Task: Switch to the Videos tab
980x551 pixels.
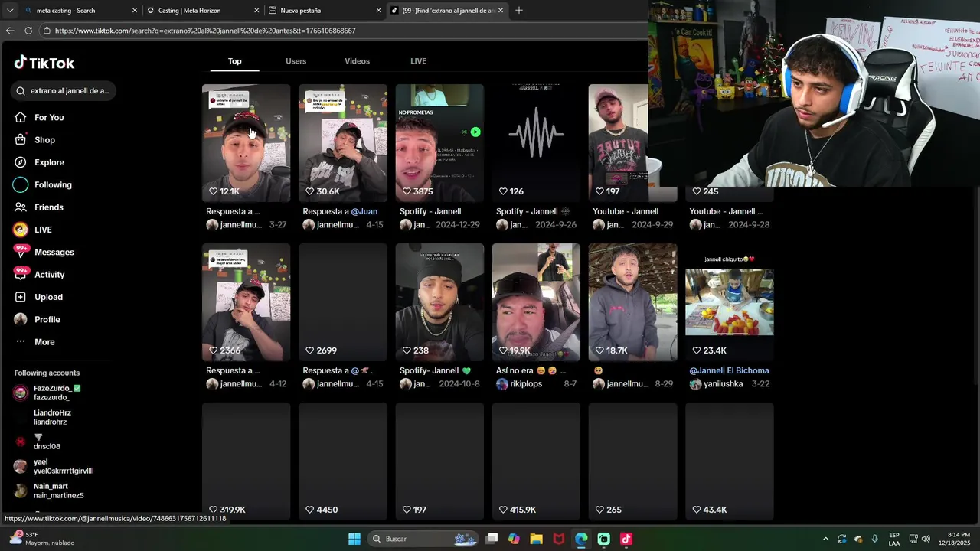Action: [x=357, y=61]
